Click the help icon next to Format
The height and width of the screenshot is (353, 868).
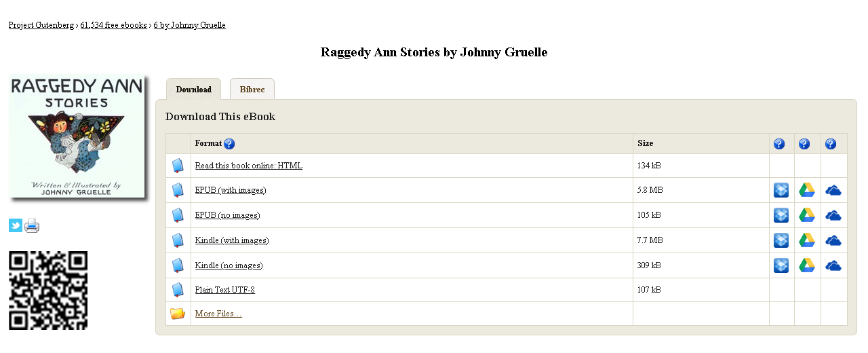[229, 143]
